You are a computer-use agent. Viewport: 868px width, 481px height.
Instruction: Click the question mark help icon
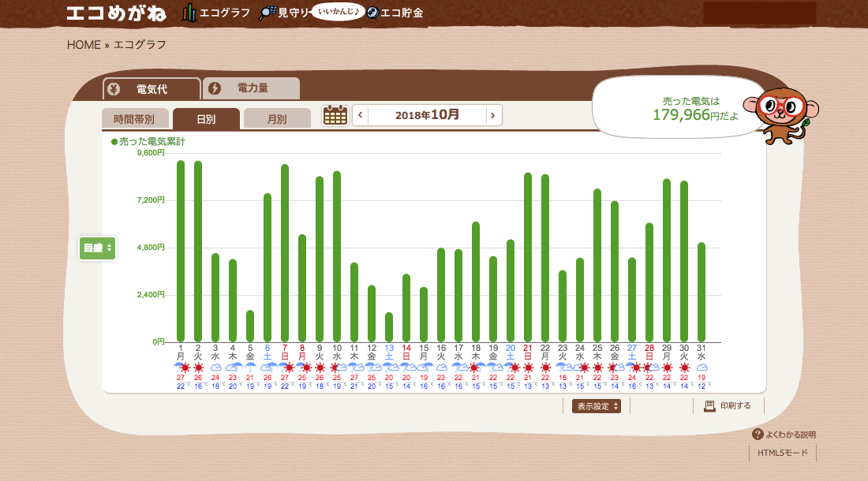tap(758, 434)
